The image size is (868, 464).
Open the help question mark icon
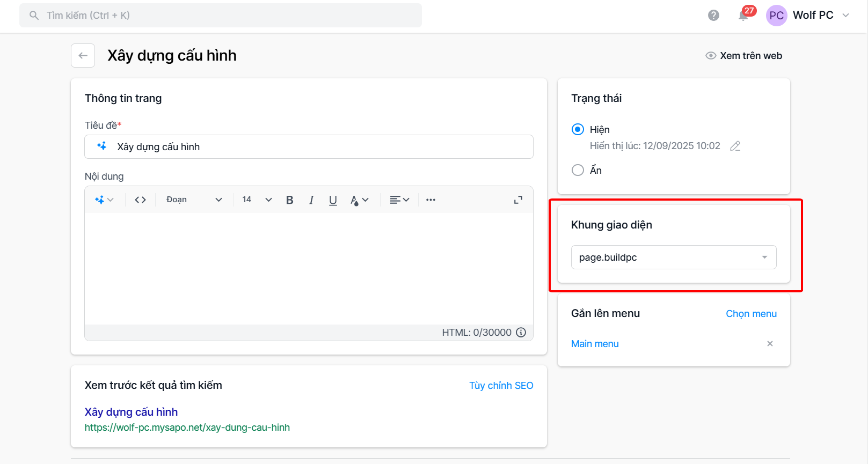tap(713, 15)
